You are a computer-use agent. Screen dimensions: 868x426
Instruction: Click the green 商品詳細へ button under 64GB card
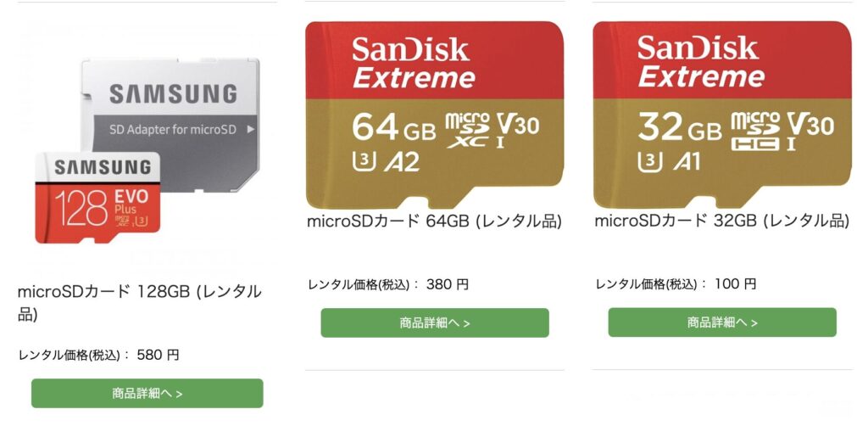click(x=435, y=323)
